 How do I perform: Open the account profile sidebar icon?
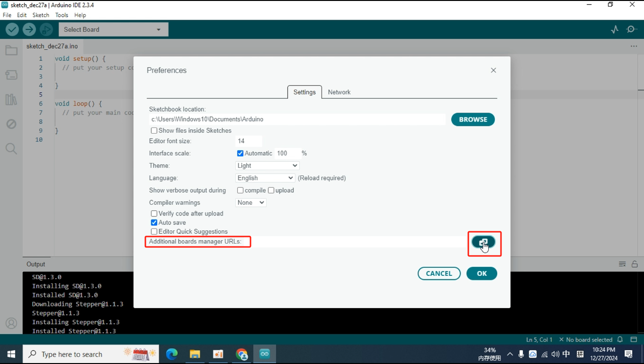tap(11, 323)
